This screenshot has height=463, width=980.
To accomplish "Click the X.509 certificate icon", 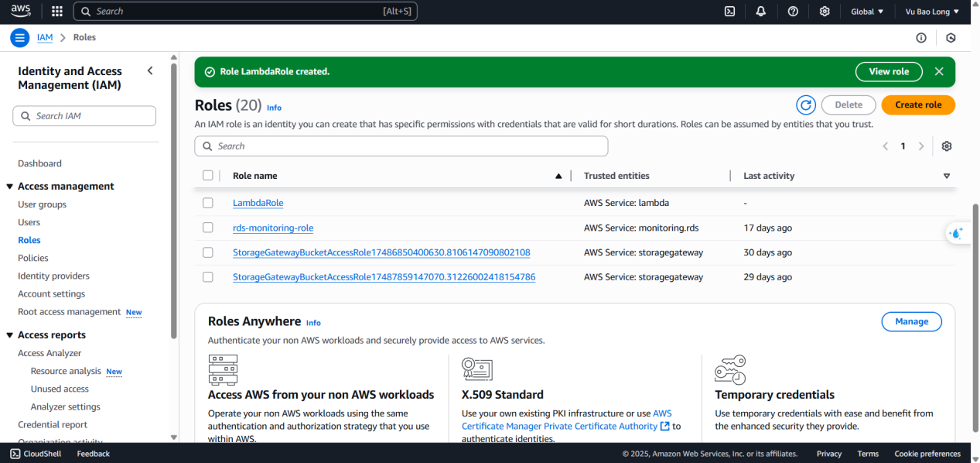I will pos(477,369).
